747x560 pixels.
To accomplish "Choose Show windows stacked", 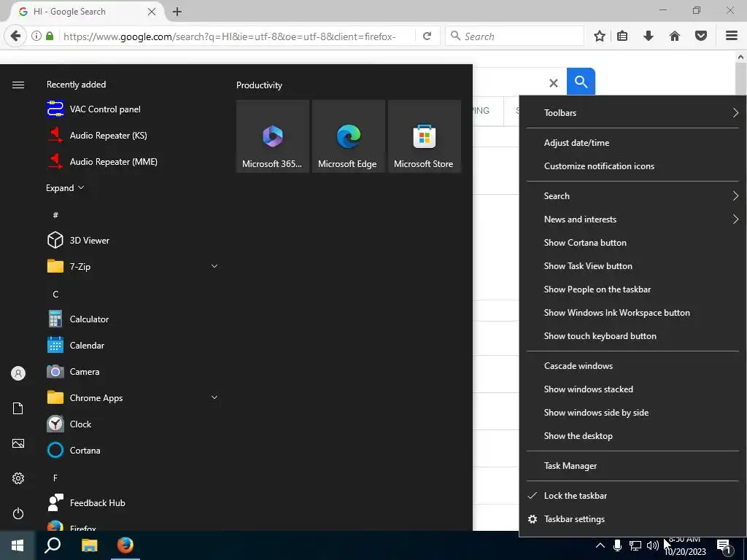I will (x=632, y=389).
